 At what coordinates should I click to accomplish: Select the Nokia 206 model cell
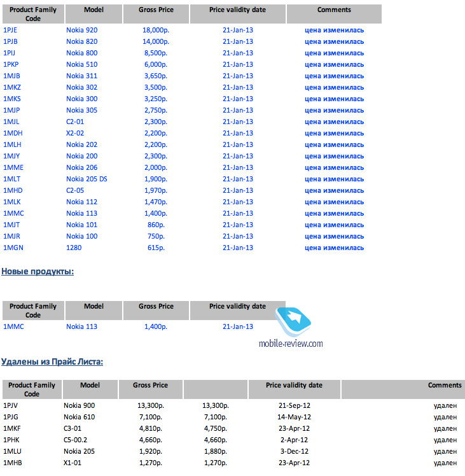tap(81, 167)
